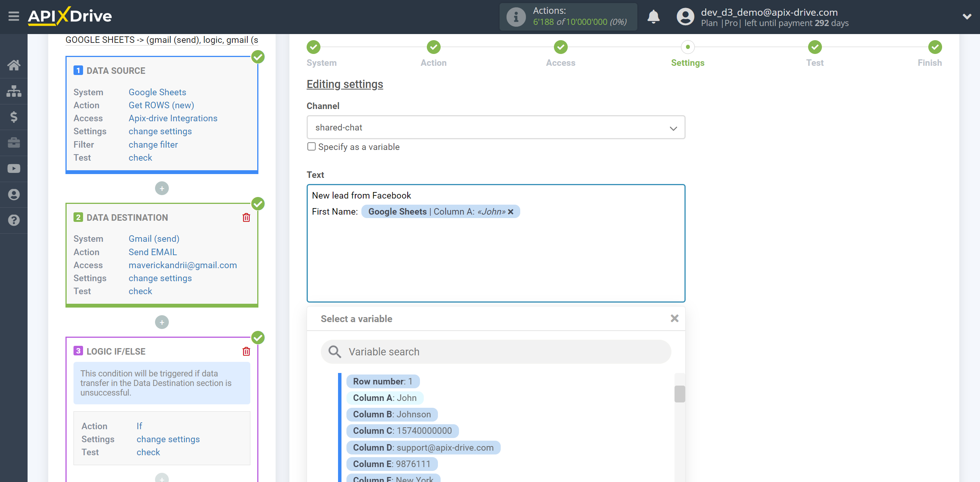The height and width of the screenshot is (482, 980).
Task: Open the connections sitemap icon
Action: pos(14,91)
